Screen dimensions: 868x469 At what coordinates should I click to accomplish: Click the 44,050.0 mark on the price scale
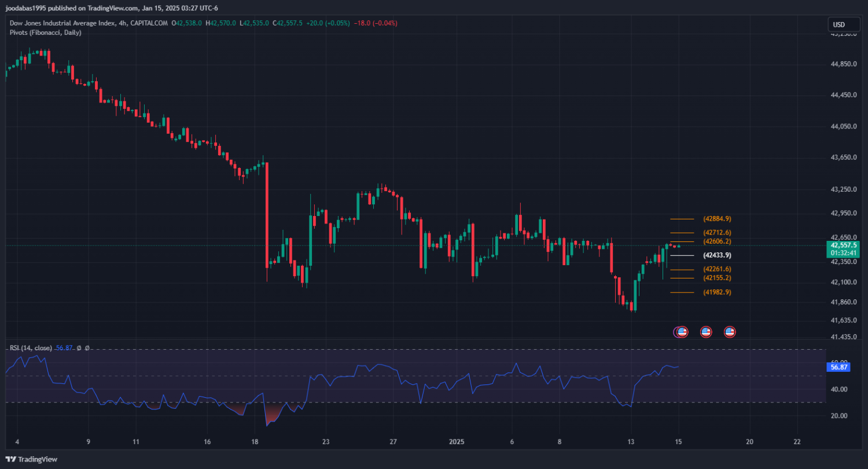843,126
